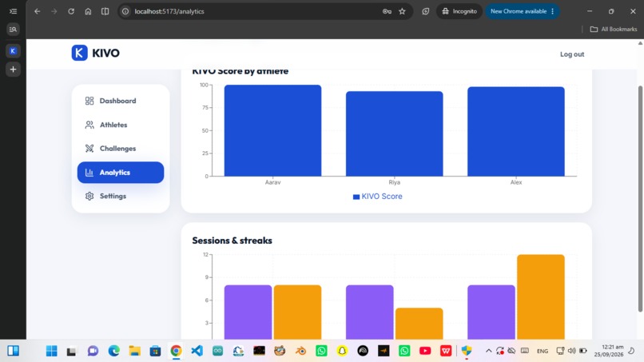The width and height of the screenshot is (644, 362).
Task: Open Settings in the sidebar
Action: (x=121, y=196)
